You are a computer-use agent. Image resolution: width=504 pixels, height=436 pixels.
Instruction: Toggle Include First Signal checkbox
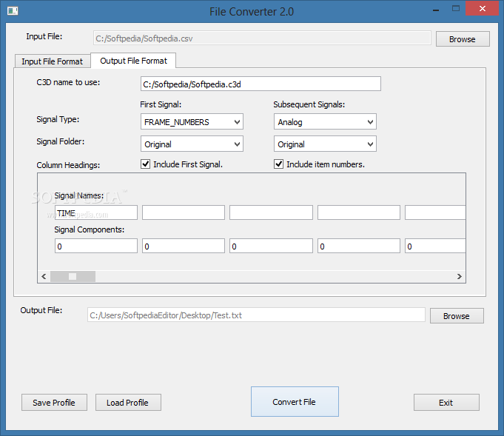[x=146, y=164]
